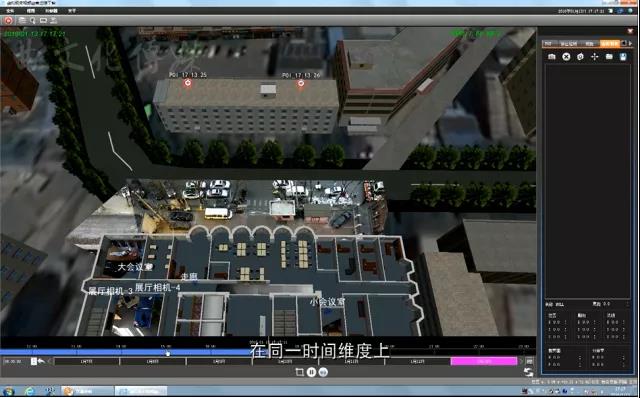Open the magnifier search tool in the toolbar

[x=33, y=20]
